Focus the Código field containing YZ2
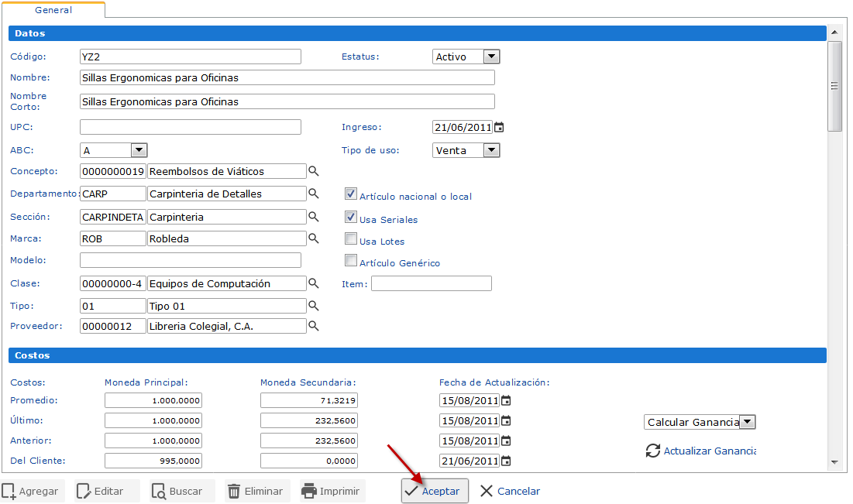Image resolution: width=853 pixels, height=504 pixels. pyautogui.click(x=191, y=57)
